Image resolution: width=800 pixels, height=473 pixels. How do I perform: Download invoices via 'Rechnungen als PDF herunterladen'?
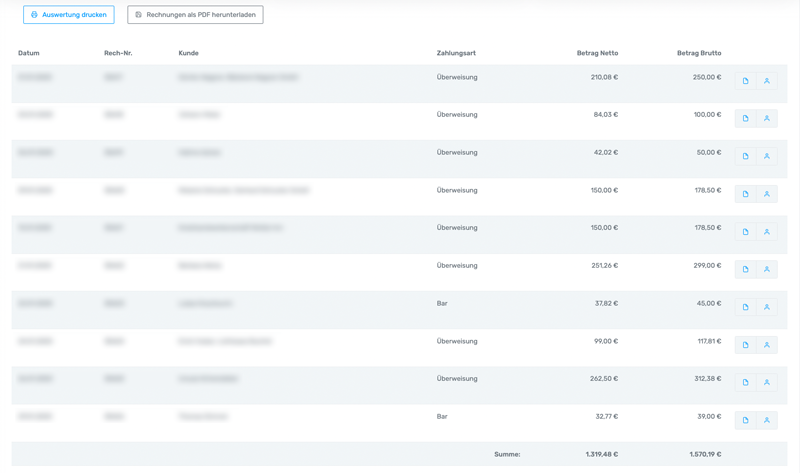195,15
